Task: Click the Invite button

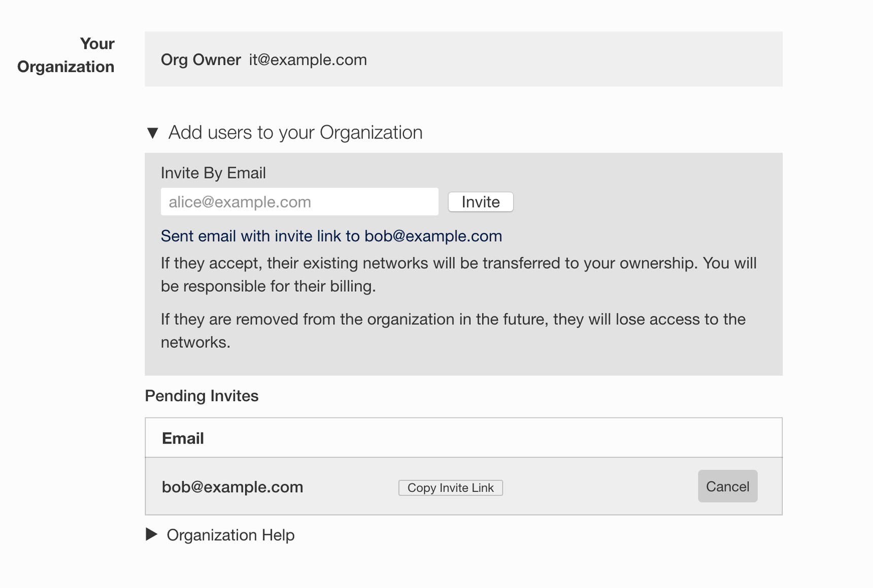Action: click(480, 201)
